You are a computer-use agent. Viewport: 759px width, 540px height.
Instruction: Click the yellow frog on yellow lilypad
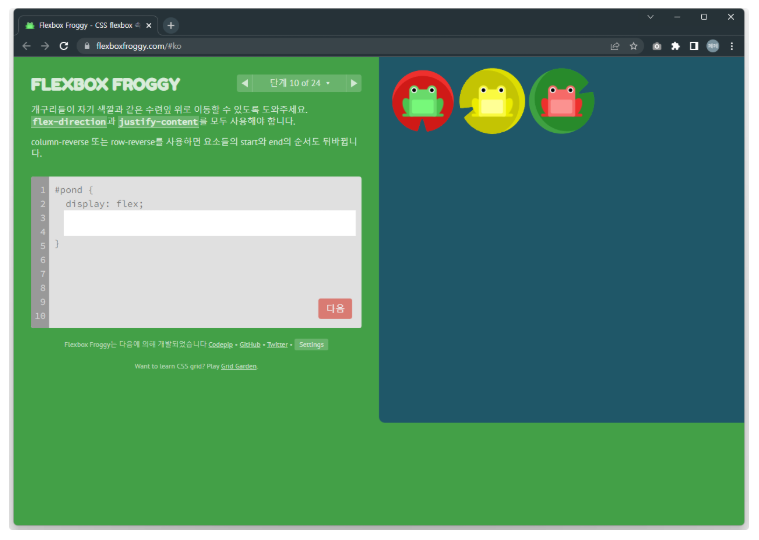[492, 101]
